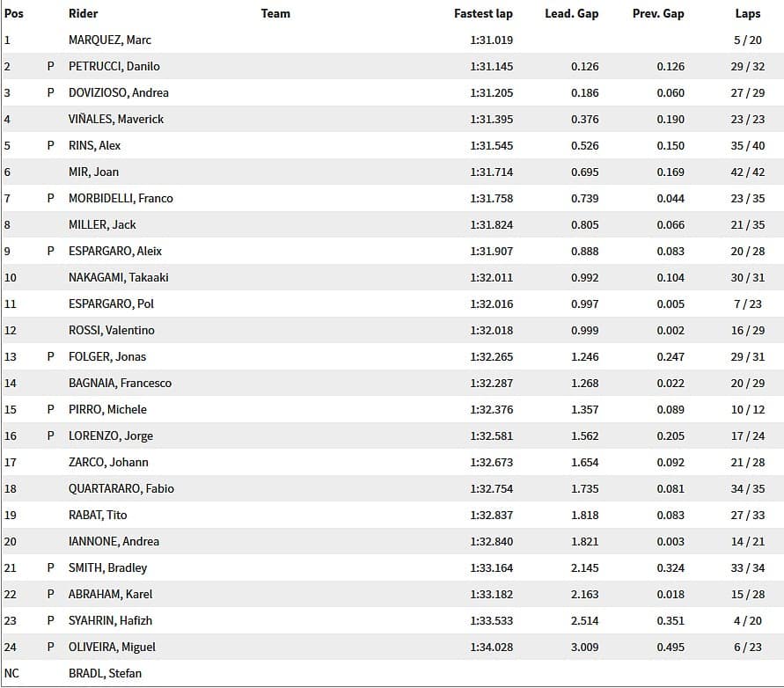Click the Rider column header
The width and height of the screenshot is (784, 688).
tap(84, 13)
